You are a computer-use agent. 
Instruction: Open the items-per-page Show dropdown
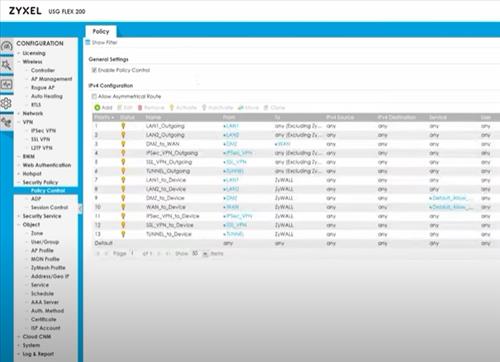[x=200, y=254]
